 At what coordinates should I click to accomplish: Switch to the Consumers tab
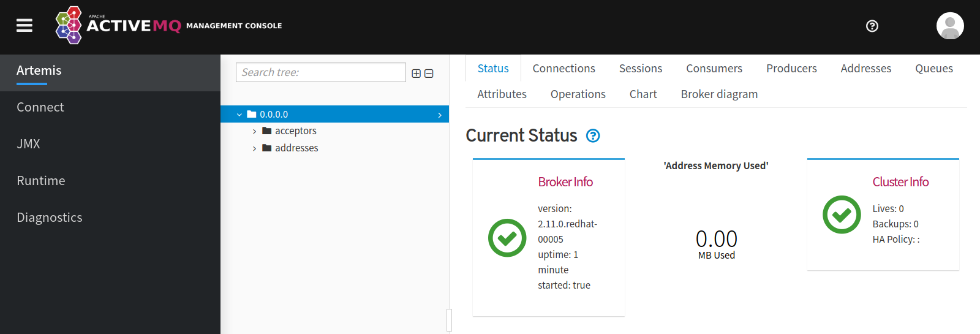tap(714, 69)
